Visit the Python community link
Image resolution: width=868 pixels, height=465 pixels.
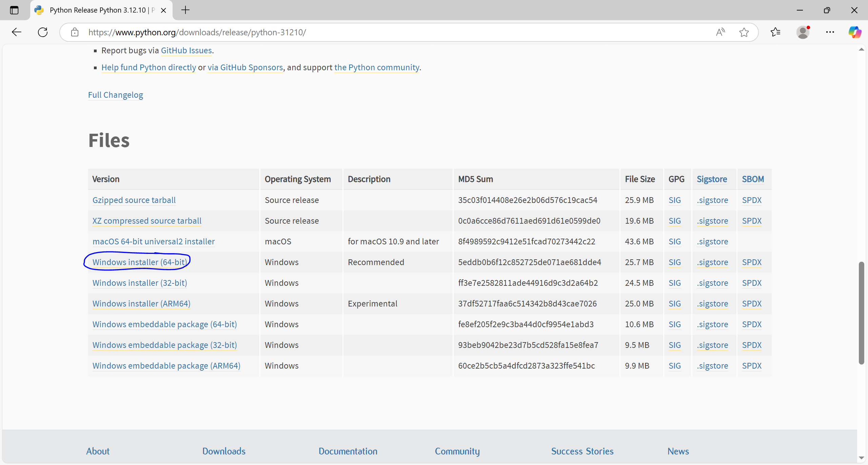click(377, 68)
